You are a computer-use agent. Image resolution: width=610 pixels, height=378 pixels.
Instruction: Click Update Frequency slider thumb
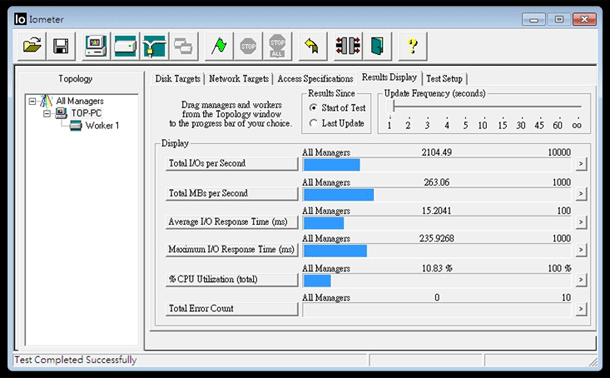point(391,106)
